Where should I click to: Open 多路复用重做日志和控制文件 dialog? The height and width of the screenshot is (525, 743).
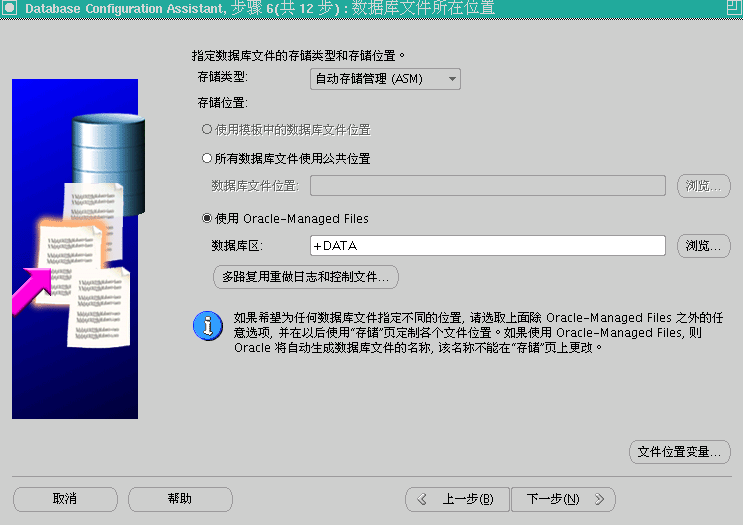click(306, 277)
